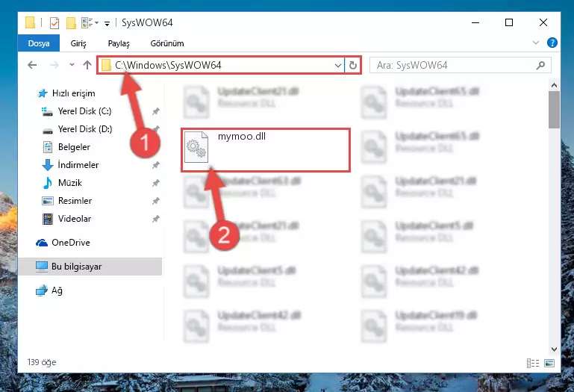Click pin icon next to Yerel Disk (C:)
Viewport: 574px width, 392px height.
156,111
